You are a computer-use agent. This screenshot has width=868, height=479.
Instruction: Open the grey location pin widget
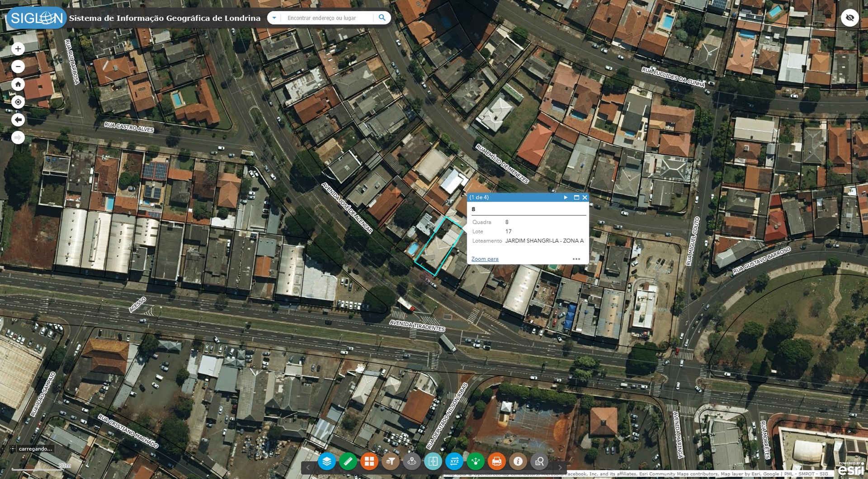[x=412, y=461]
